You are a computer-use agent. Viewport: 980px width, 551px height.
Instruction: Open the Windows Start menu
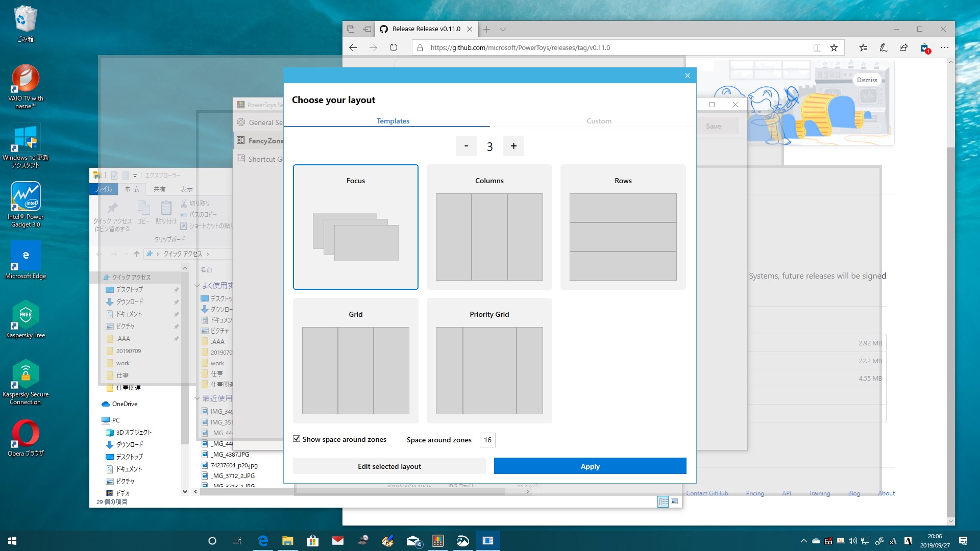pos(12,541)
